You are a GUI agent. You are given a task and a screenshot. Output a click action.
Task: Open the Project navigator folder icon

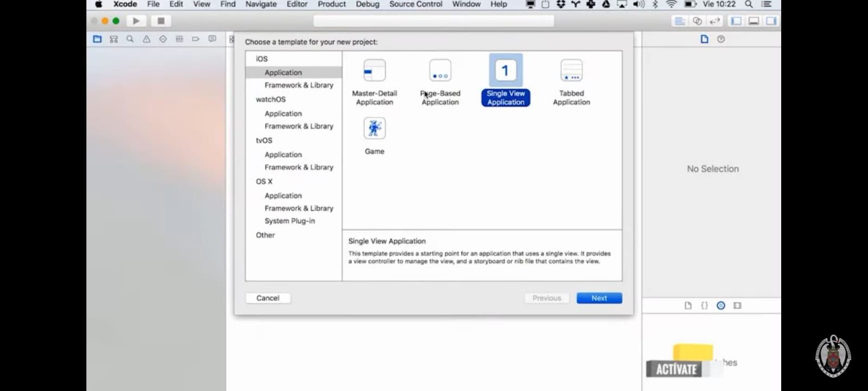[x=97, y=39]
